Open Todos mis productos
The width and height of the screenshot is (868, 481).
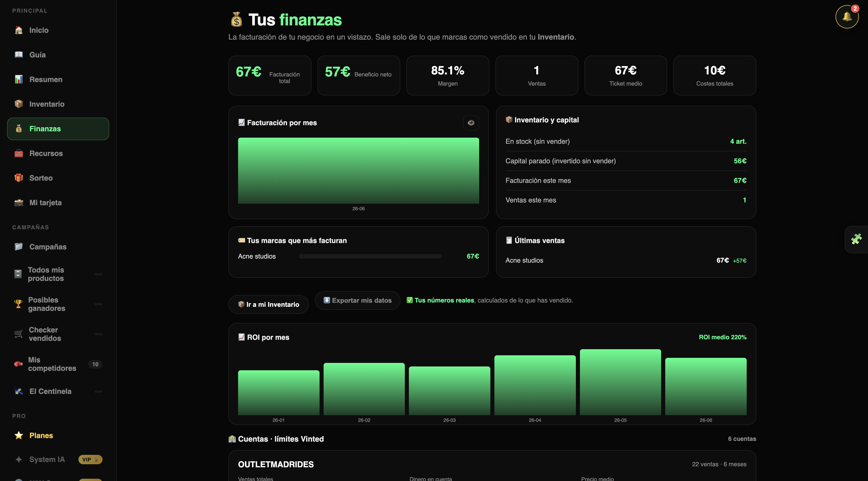pyautogui.click(x=58, y=274)
